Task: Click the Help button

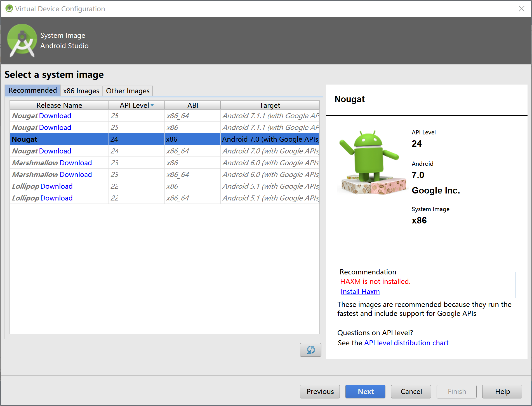Action: 502,391
